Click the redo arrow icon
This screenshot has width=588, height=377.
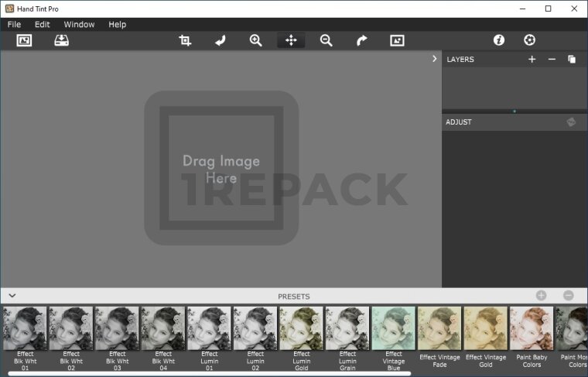[x=361, y=40]
